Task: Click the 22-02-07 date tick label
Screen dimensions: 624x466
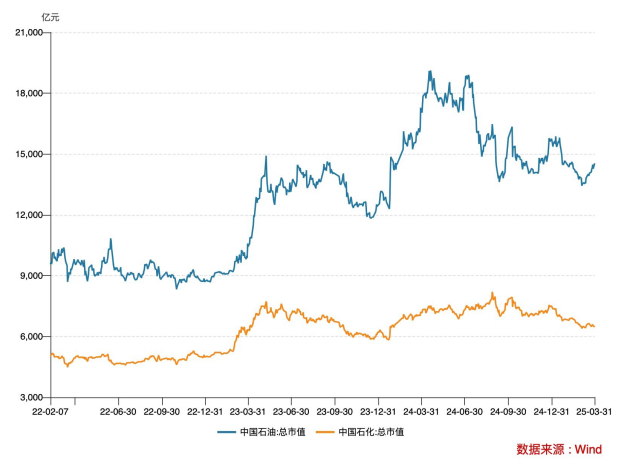Action: [50, 411]
